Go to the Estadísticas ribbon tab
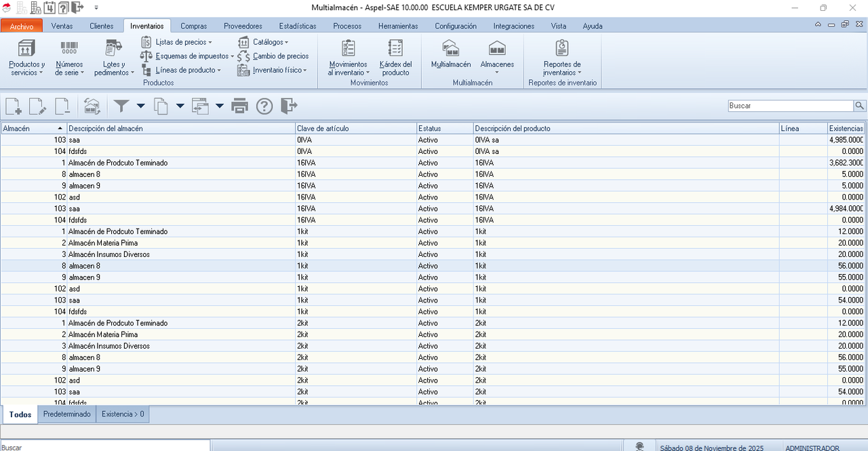This screenshot has width=868, height=451. tap(298, 26)
